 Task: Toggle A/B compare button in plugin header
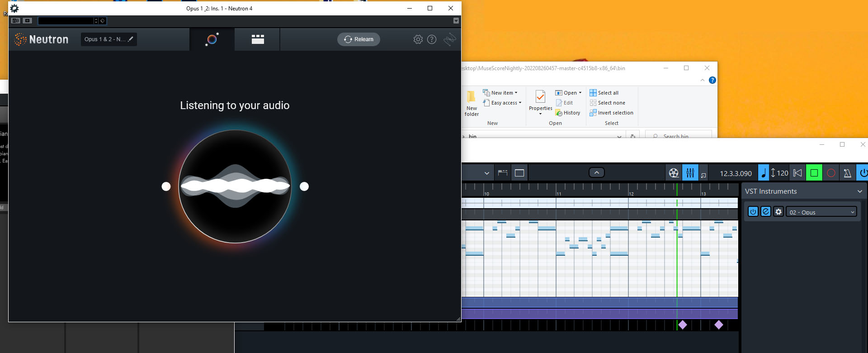16,21
